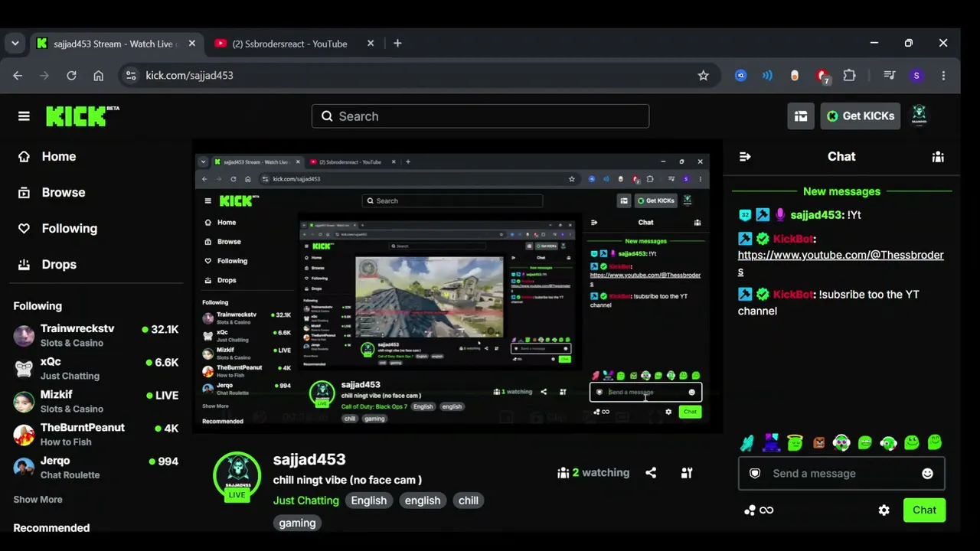Insert the green halo angel emote

795,442
